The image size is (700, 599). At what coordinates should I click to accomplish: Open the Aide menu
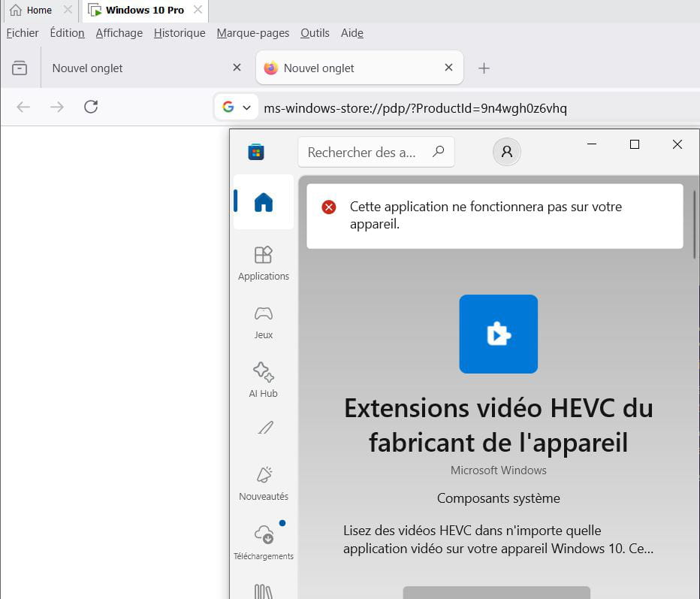[352, 33]
